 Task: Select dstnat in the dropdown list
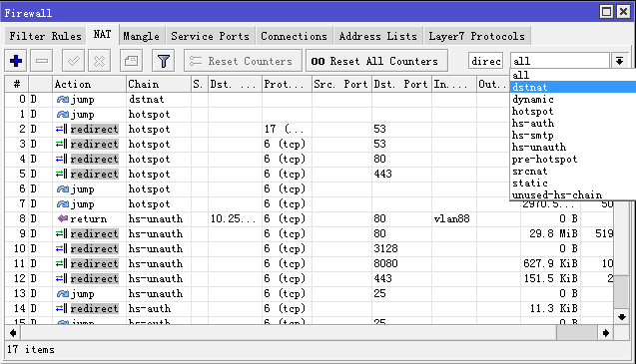click(x=573, y=87)
